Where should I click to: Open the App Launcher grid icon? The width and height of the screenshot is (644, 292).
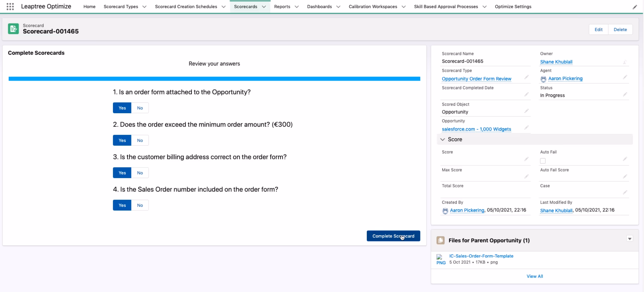(10, 7)
